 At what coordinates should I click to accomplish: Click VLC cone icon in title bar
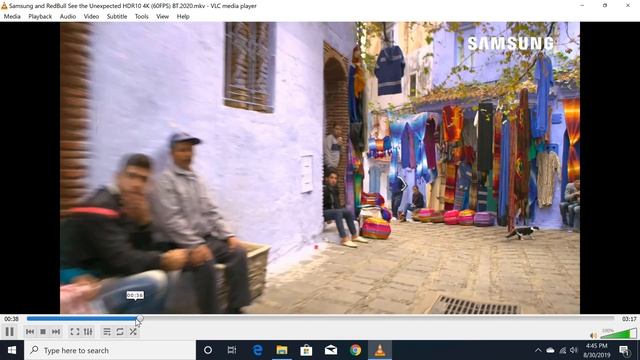pos(4,6)
